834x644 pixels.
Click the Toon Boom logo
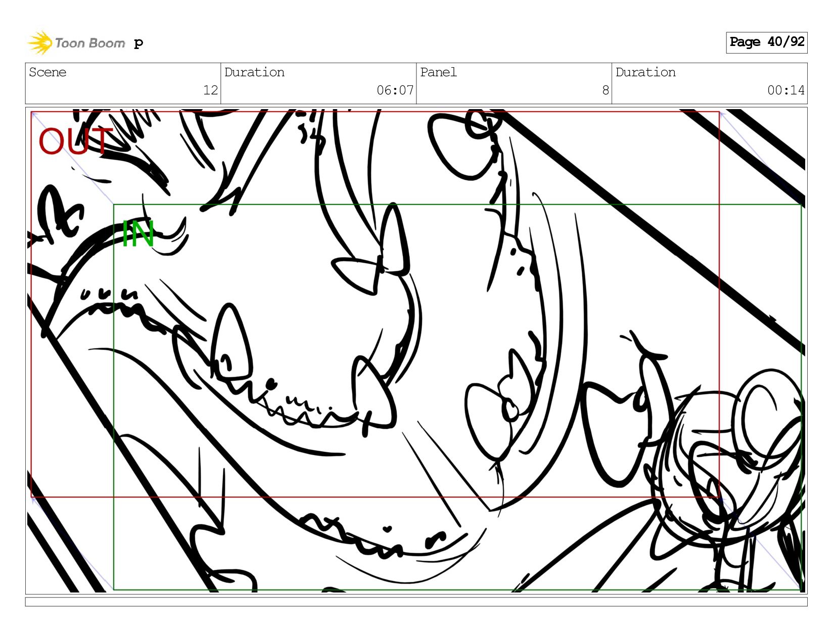76,43
